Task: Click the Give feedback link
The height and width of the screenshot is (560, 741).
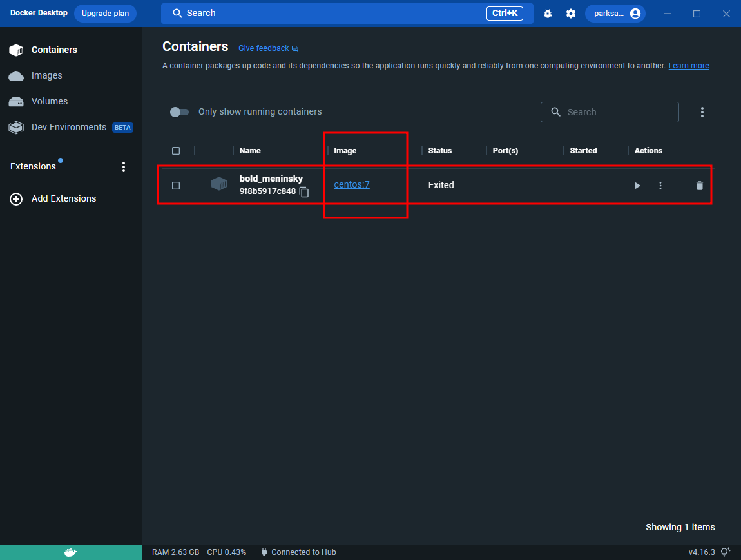Action: pyautogui.click(x=264, y=48)
